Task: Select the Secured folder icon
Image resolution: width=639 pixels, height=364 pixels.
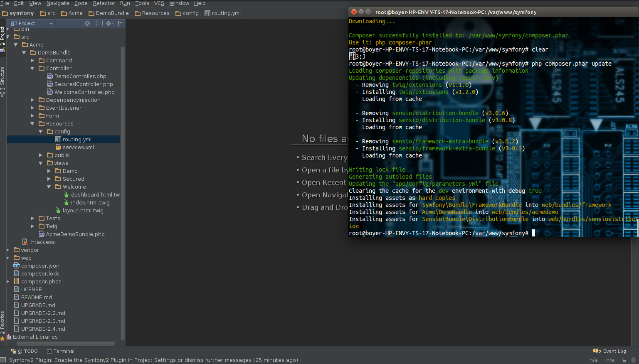Action: (58, 179)
